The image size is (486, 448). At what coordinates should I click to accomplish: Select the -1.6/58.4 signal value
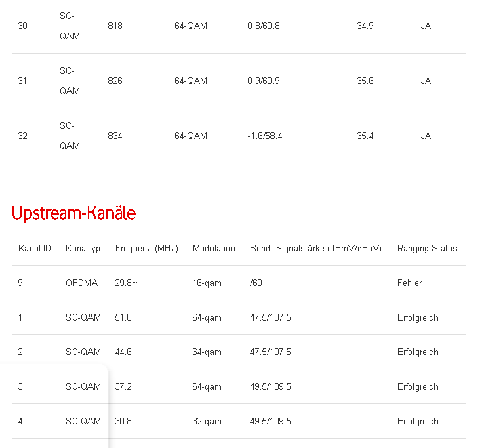click(265, 136)
